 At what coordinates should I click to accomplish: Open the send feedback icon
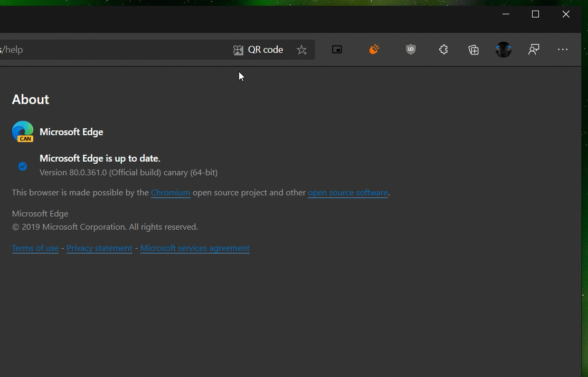[x=534, y=50]
